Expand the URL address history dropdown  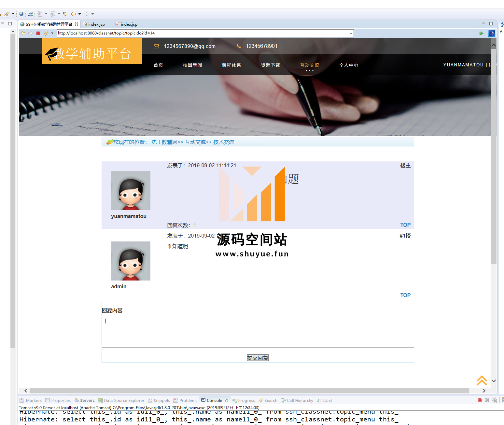pyautogui.click(x=351, y=33)
